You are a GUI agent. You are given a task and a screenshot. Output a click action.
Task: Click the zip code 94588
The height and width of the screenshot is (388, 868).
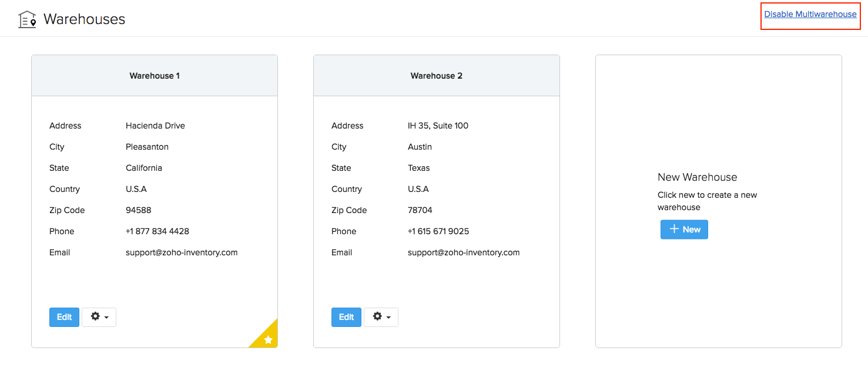pyautogui.click(x=139, y=210)
